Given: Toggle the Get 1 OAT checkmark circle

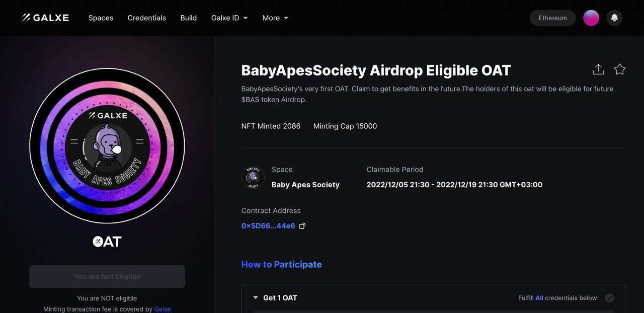Looking at the screenshot, I should pos(609,298).
